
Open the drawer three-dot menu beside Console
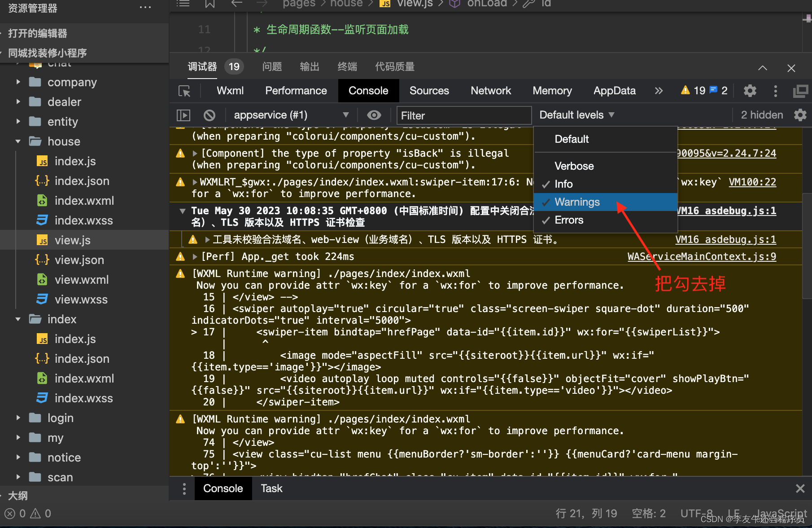pos(184,488)
